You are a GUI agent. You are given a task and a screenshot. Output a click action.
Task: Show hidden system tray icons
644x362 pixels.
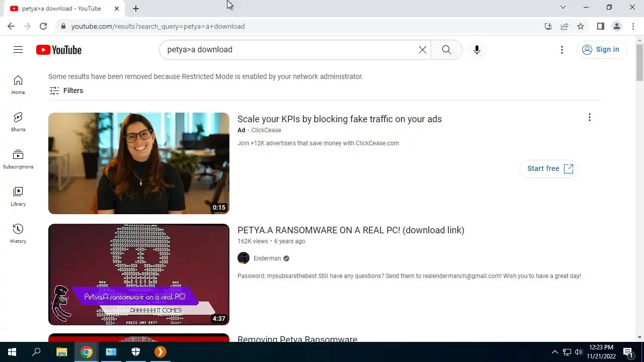[555, 352]
